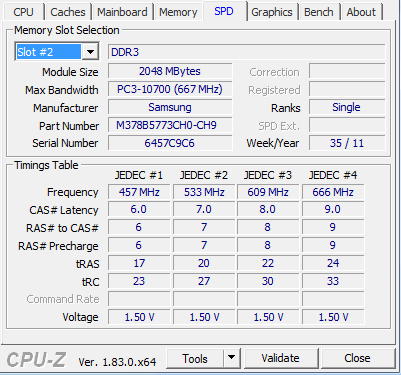
Task: Click the JEDEC #3 column header
Action: pos(268,175)
